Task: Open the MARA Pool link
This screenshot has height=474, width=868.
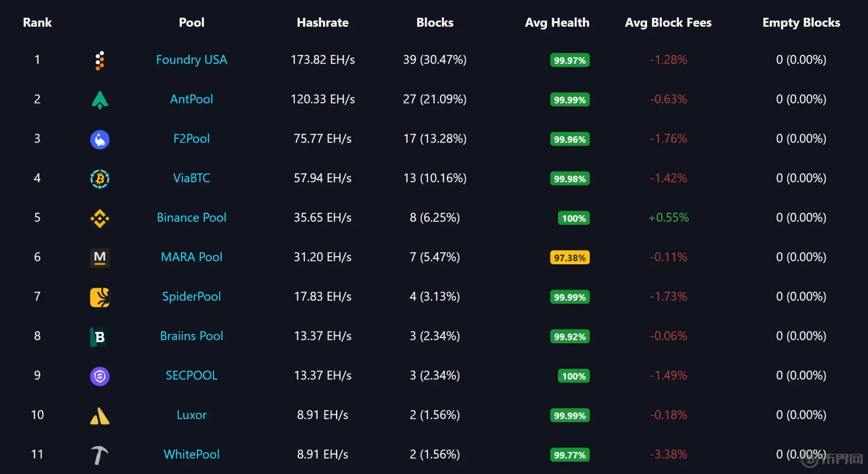Action: (191, 257)
